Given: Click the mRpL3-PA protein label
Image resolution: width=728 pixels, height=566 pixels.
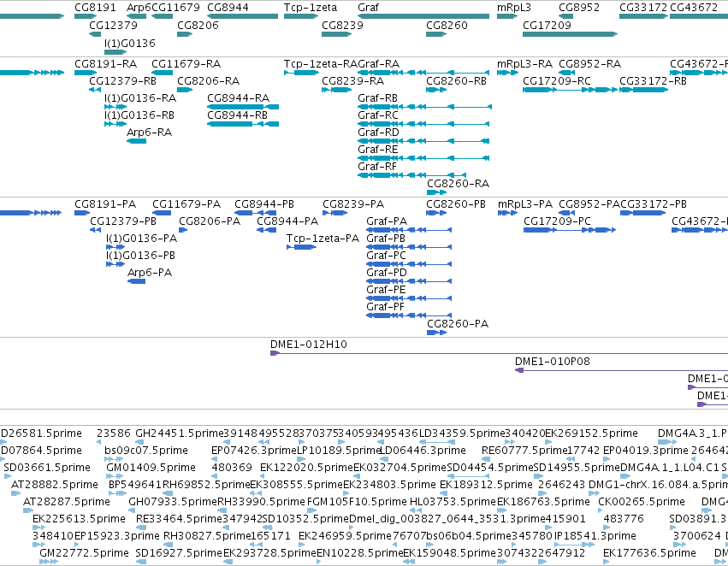Looking at the screenshot, I should 525,204.
